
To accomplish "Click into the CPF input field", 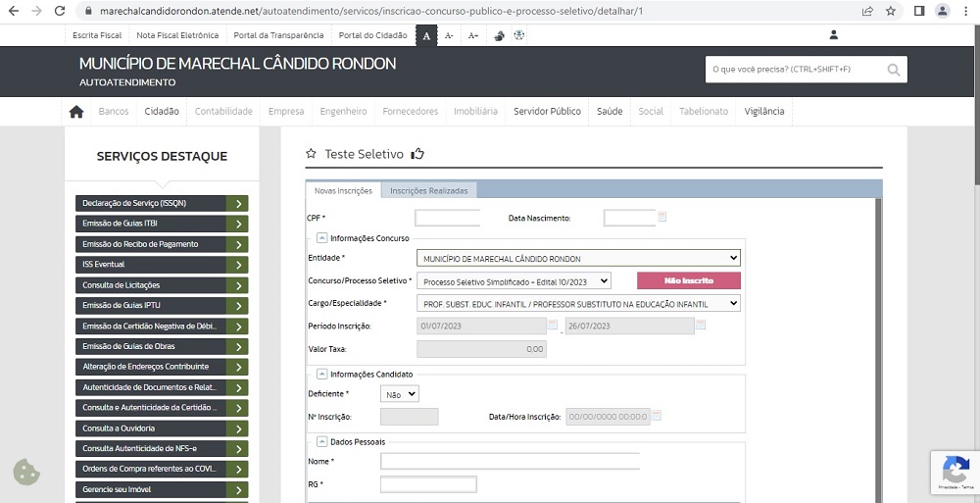I will (447, 218).
